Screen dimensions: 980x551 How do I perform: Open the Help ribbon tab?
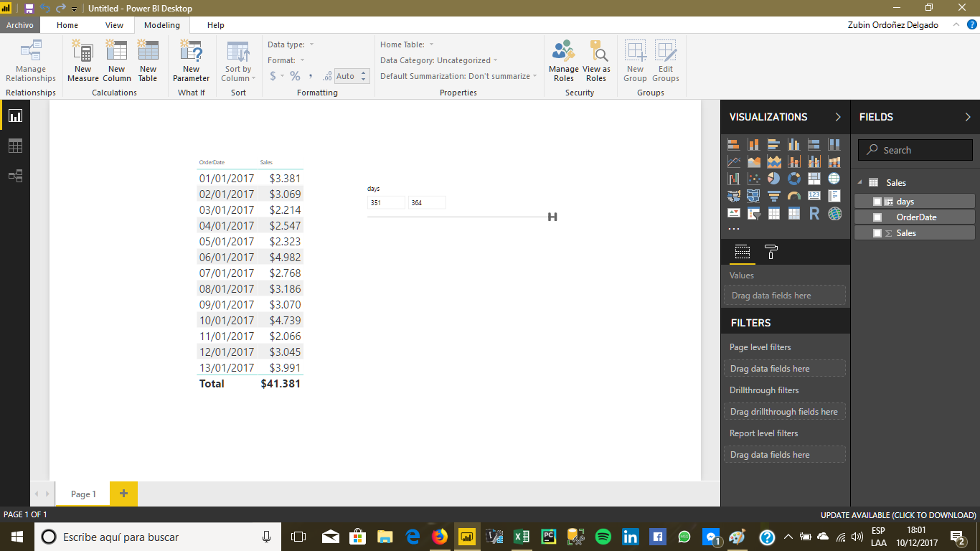[216, 25]
